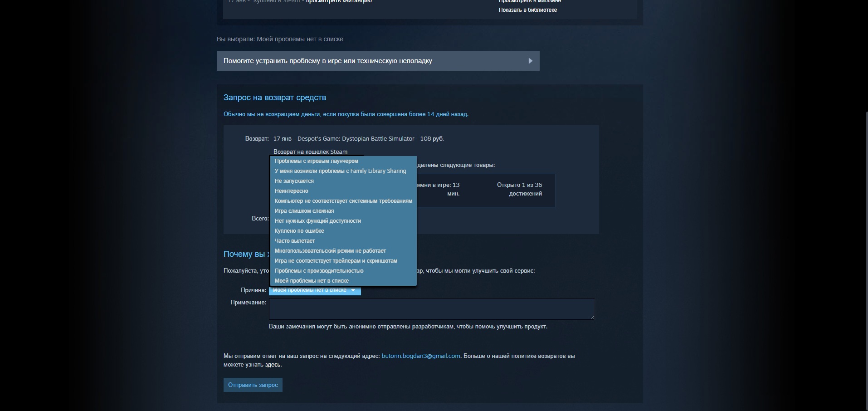Screen dimensions: 868x411
Task: Pick 'Проблемы с производительностью' reason
Action: pos(343,271)
